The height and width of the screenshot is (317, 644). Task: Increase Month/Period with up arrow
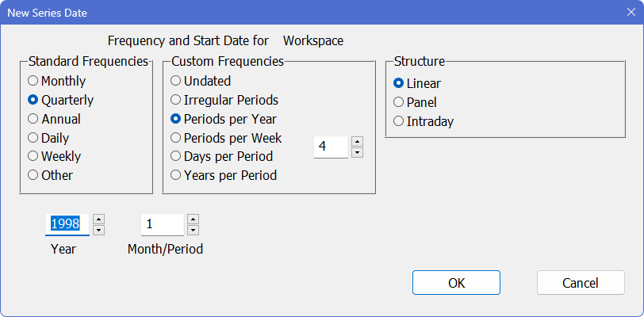193,220
